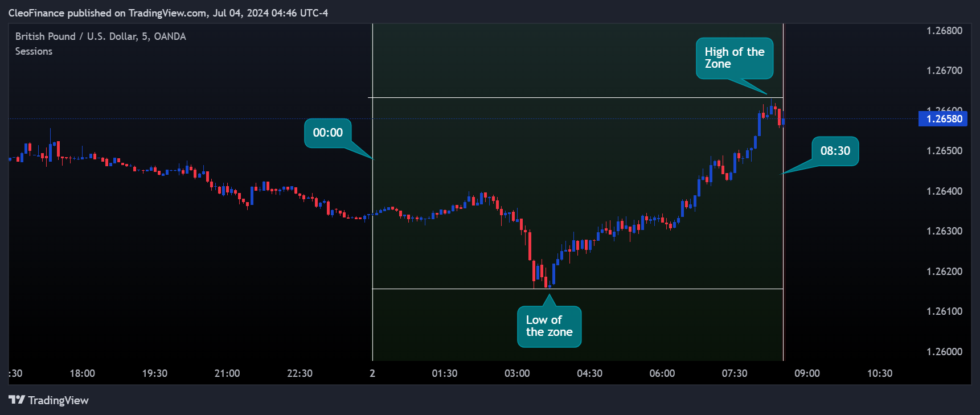The image size is (980, 415).
Task: Click the 07:30 time axis label
Action: click(x=735, y=373)
